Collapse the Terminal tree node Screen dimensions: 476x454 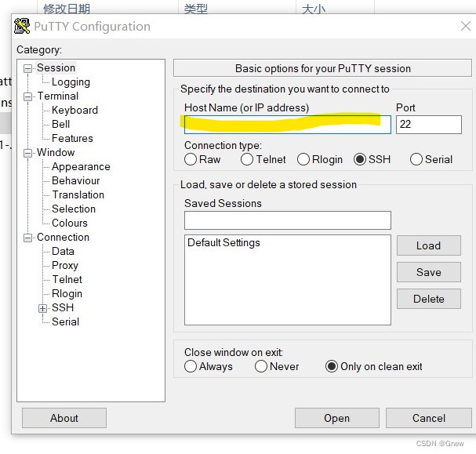(x=27, y=96)
